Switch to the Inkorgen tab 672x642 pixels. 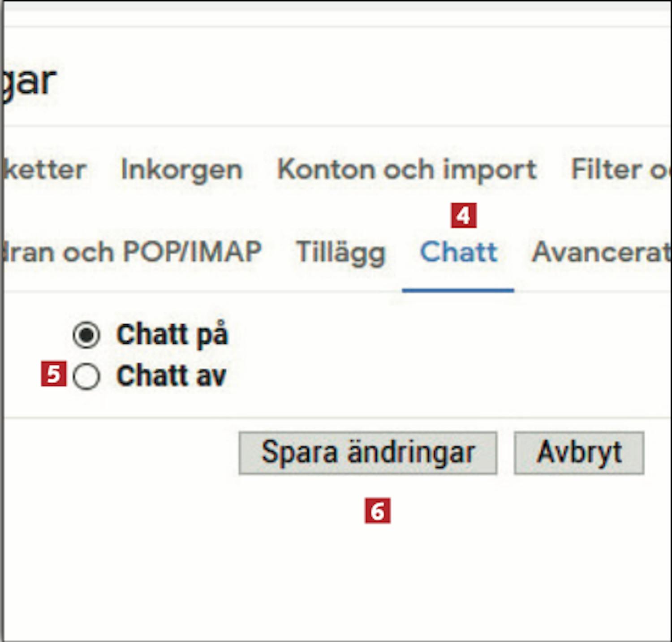click(x=181, y=170)
